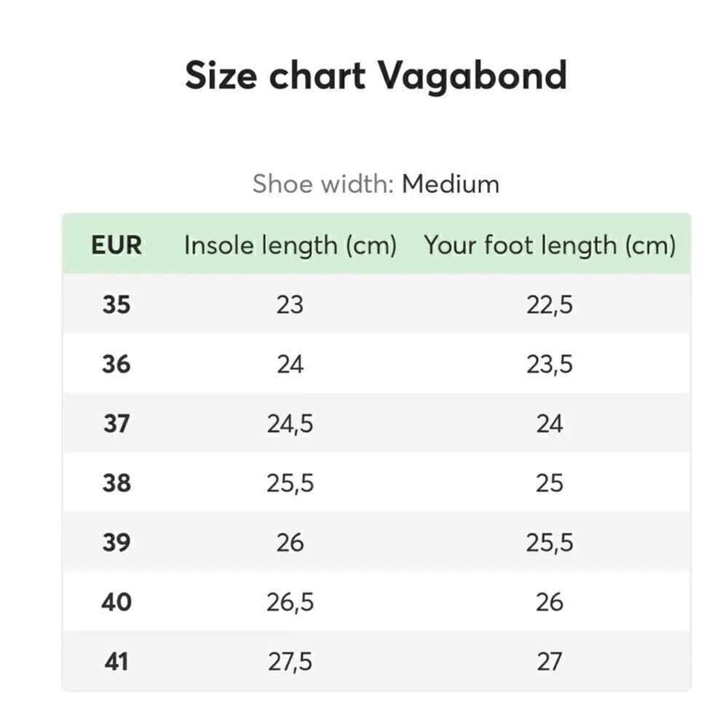Click foot length 25,5 in row 39

tap(550, 542)
